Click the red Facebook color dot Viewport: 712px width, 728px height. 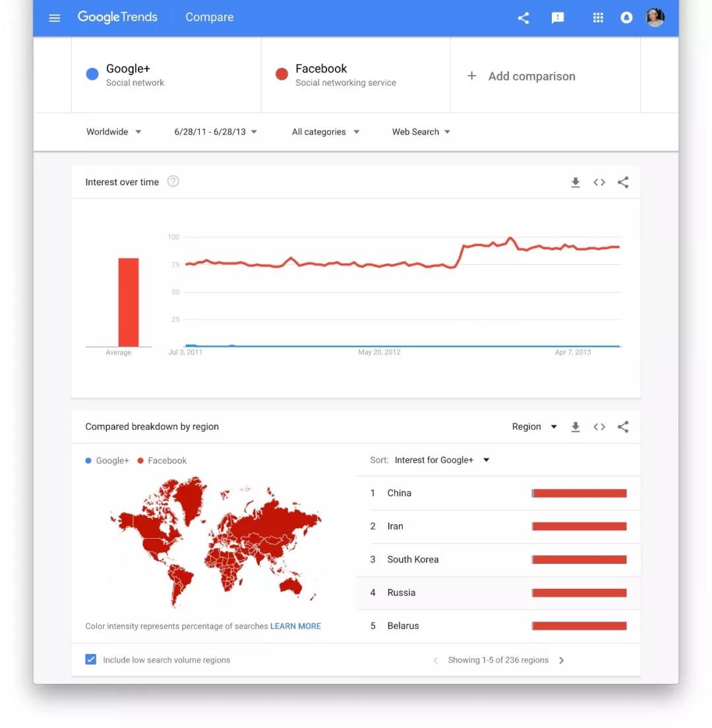click(x=282, y=74)
